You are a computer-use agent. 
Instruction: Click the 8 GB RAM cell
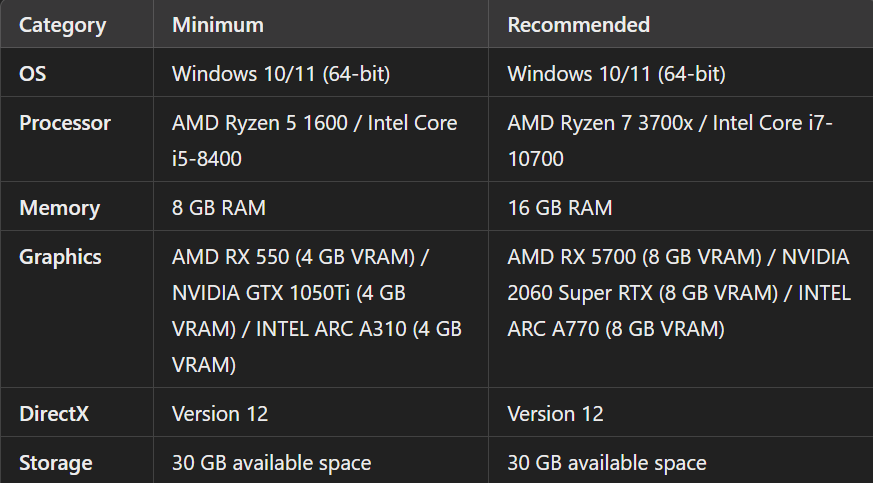coord(219,208)
